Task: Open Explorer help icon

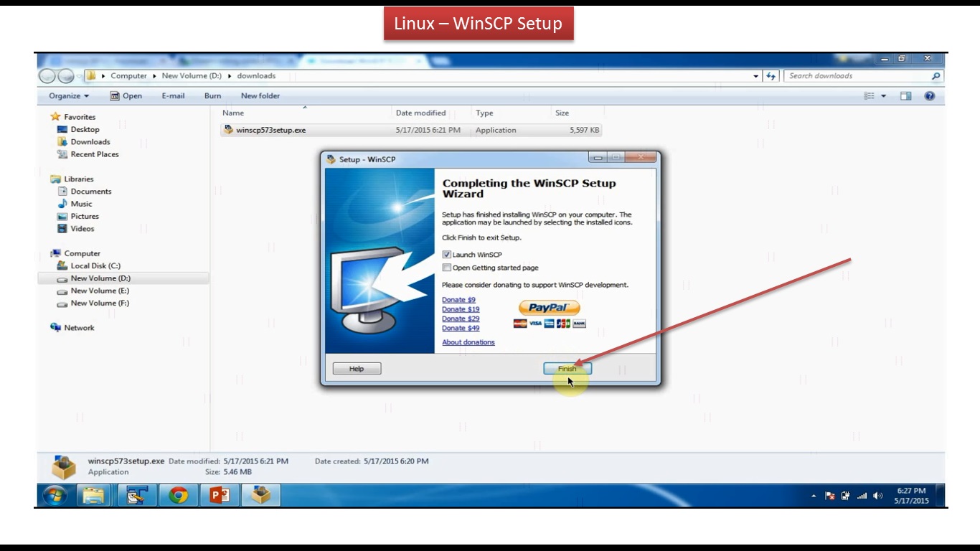Action: click(x=930, y=96)
